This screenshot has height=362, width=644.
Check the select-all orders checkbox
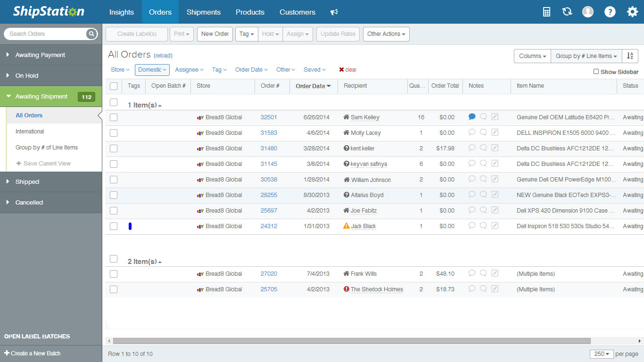[x=113, y=86]
